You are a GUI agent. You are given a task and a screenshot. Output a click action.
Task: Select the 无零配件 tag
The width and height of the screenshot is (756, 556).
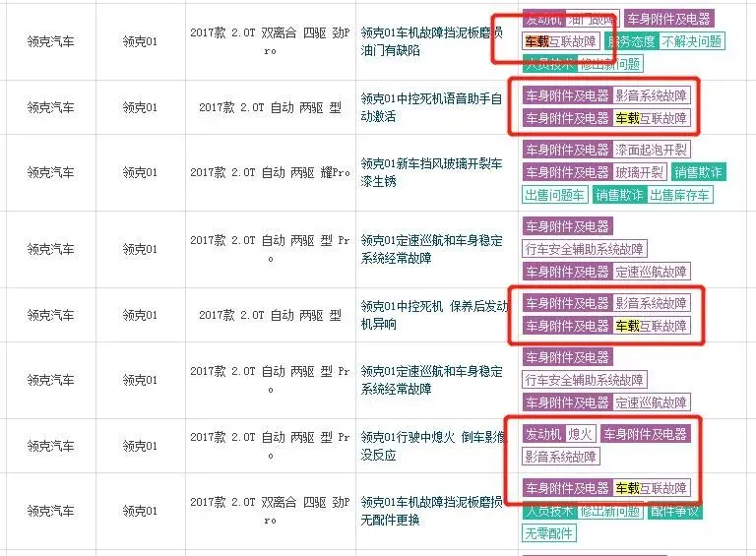coord(549,533)
